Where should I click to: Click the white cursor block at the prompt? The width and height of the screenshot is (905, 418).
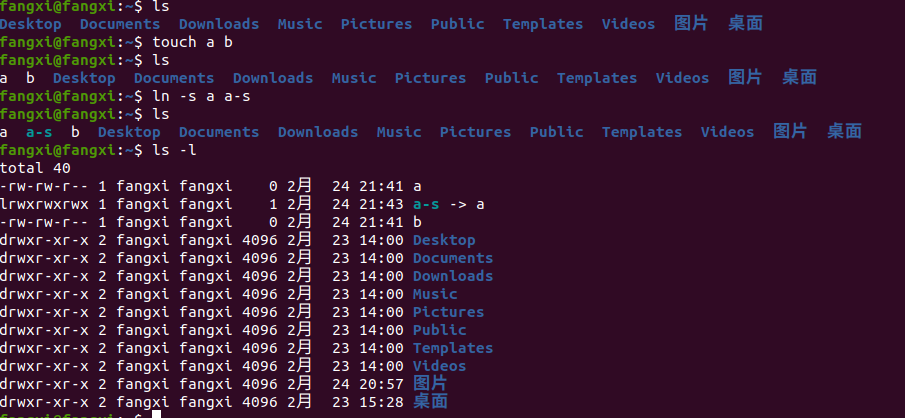(x=156, y=414)
